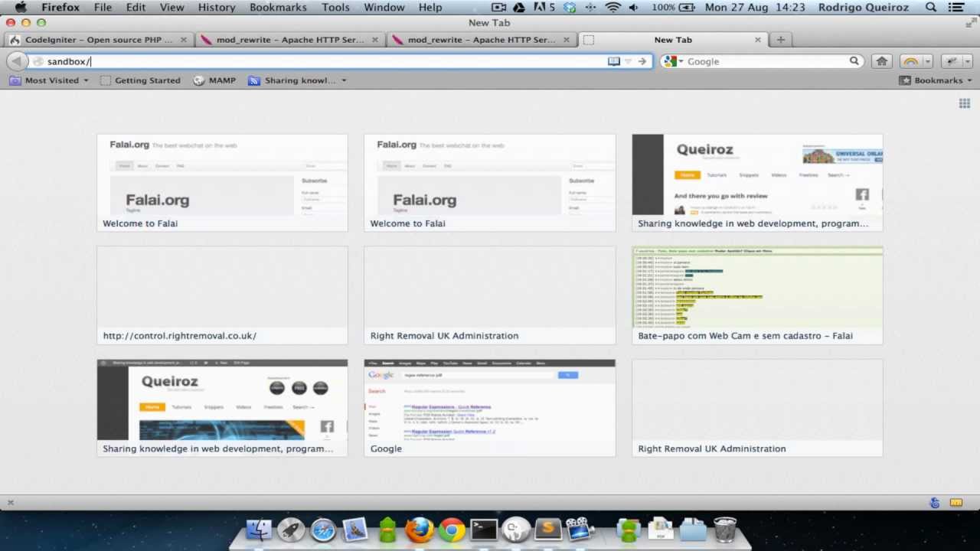Open the Apple menu

pyautogui.click(x=21, y=7)
